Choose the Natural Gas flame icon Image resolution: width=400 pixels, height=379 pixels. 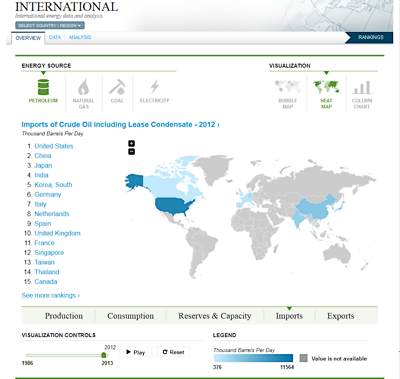pos(83,87)
